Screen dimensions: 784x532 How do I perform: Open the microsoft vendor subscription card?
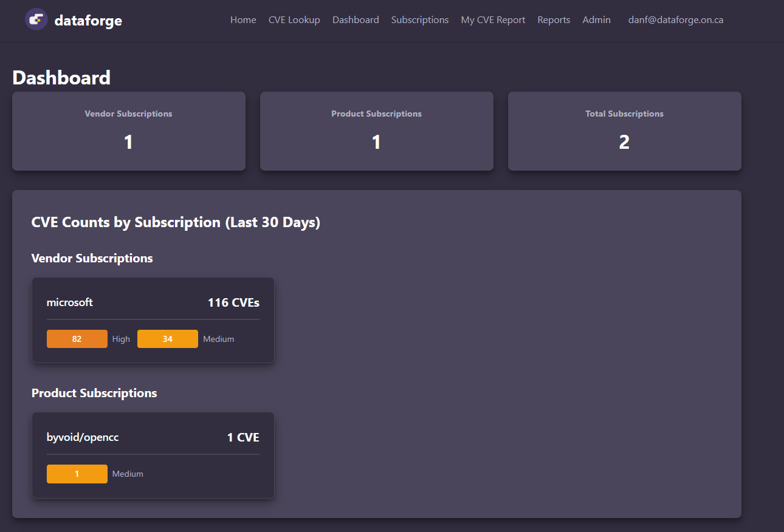(x=153, y=320)
